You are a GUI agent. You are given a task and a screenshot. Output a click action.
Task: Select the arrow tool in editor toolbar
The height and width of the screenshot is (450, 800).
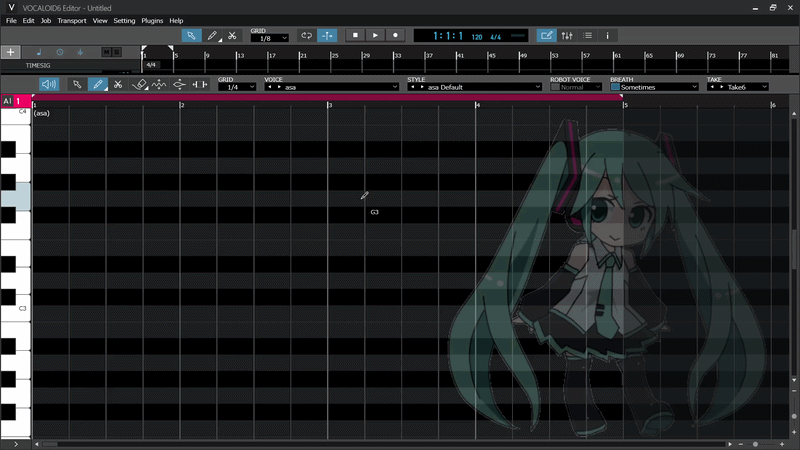[77, 84]
